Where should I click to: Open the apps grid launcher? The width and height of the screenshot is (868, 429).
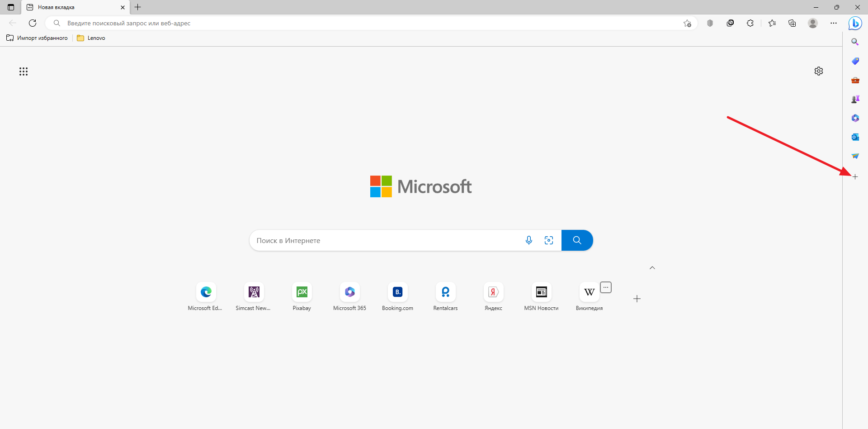coord(24,71)
